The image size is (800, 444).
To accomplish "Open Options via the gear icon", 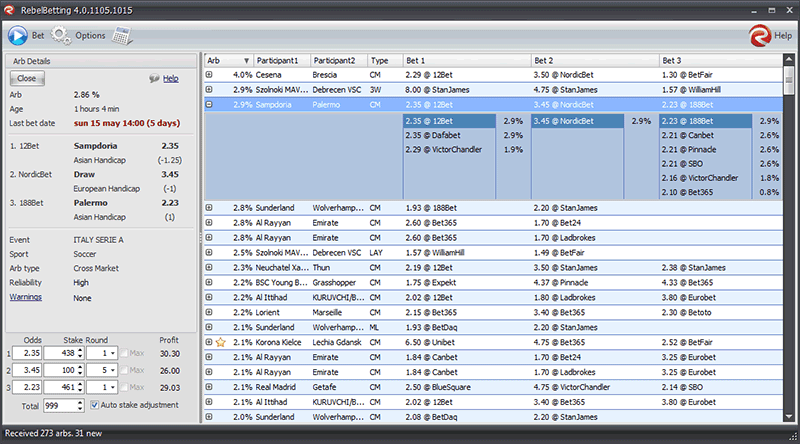I will [61, 36].
